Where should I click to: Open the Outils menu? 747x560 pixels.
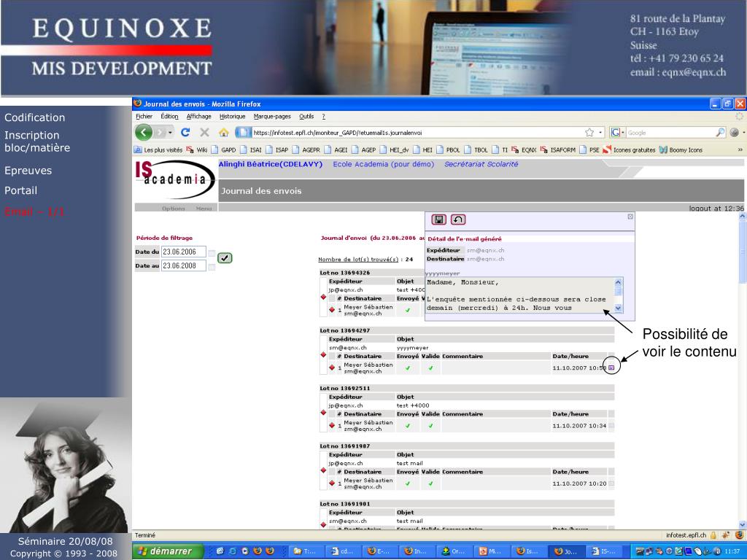pos(306,116)
